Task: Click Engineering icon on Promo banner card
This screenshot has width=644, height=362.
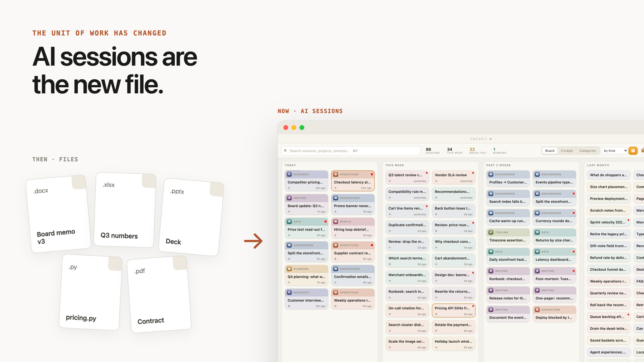Action: pos(336,198)
